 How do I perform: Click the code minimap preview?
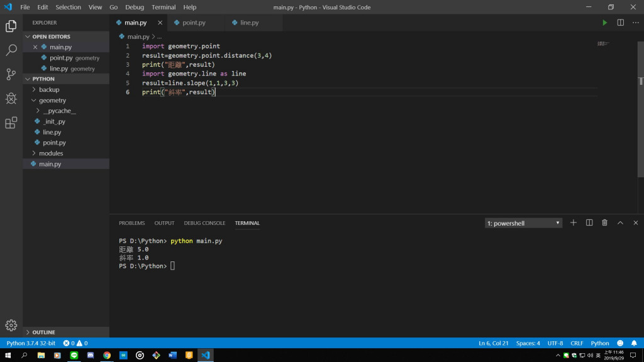pos(603,43)
